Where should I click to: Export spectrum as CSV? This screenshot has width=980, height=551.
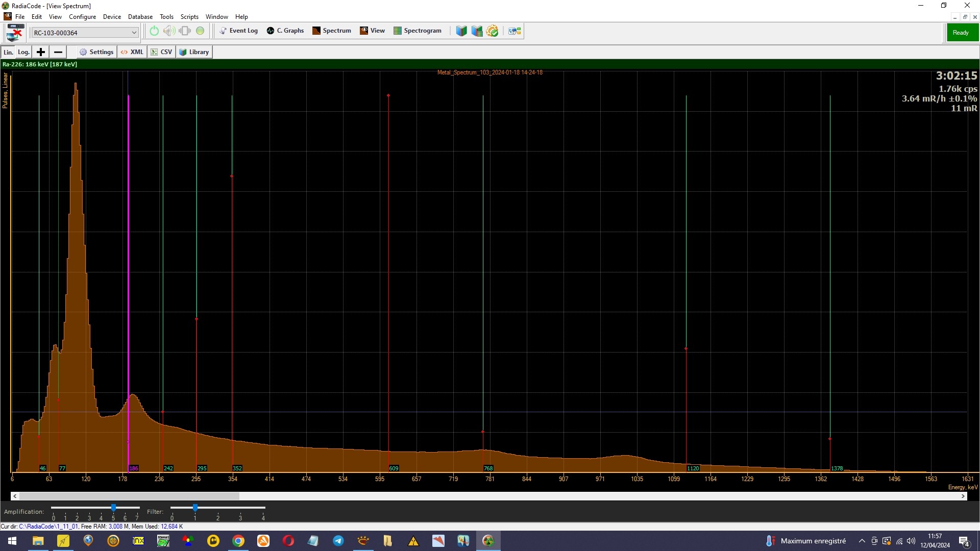click(161, 52)
